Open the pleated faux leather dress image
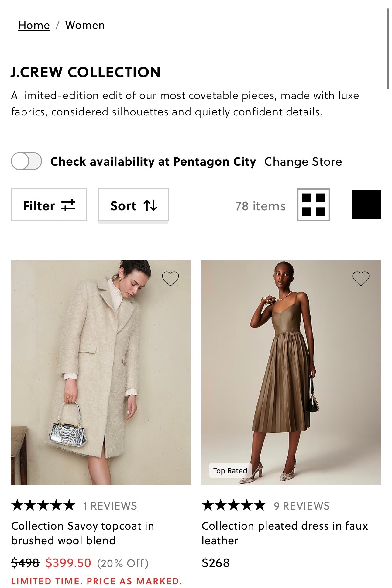392x588 pixels. pyautogui.click(x=291, y=372)
